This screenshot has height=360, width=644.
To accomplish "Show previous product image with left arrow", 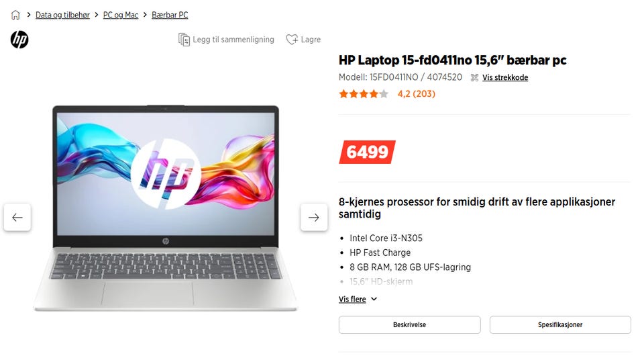I will [x=17, y=217].
